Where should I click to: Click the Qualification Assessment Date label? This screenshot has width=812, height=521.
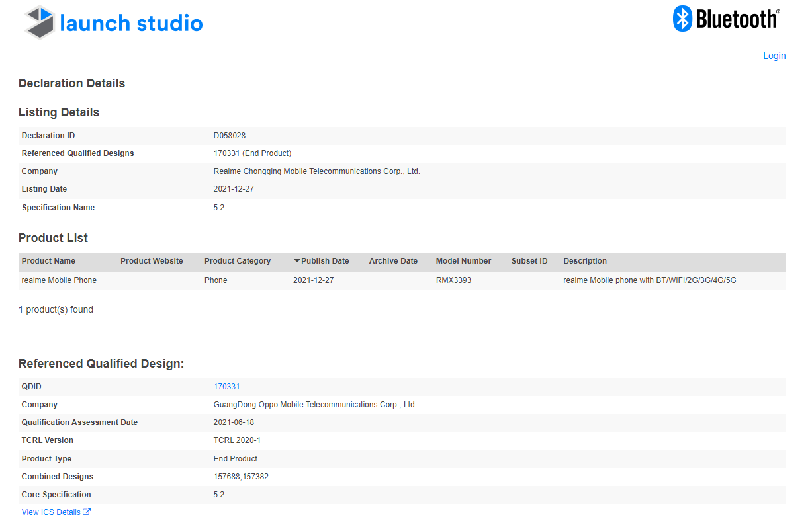pyautogui.click(x=79, y=422)
